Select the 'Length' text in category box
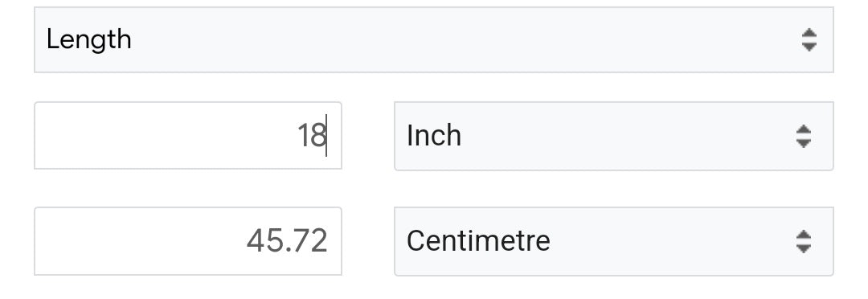 pos(88,40)
